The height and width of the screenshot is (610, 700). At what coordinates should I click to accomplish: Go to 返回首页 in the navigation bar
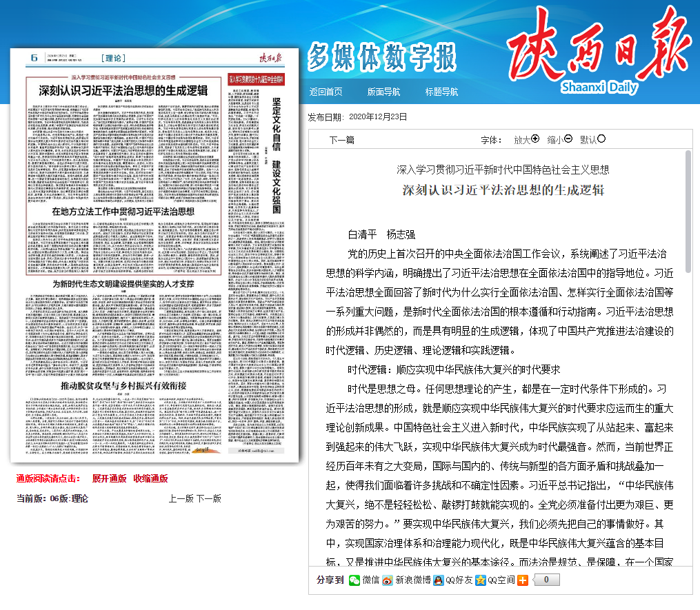[326, 92]
